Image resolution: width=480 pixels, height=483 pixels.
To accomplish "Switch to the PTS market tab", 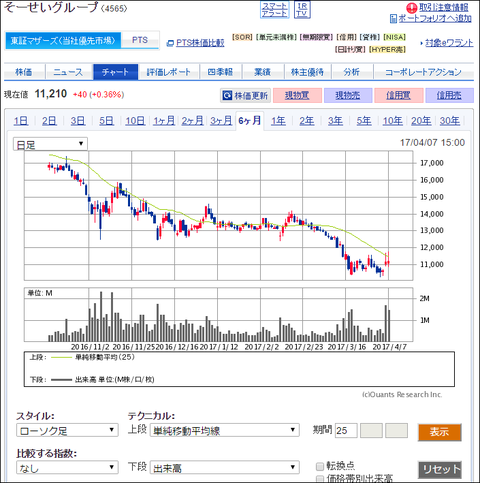I will pos(140,40).
